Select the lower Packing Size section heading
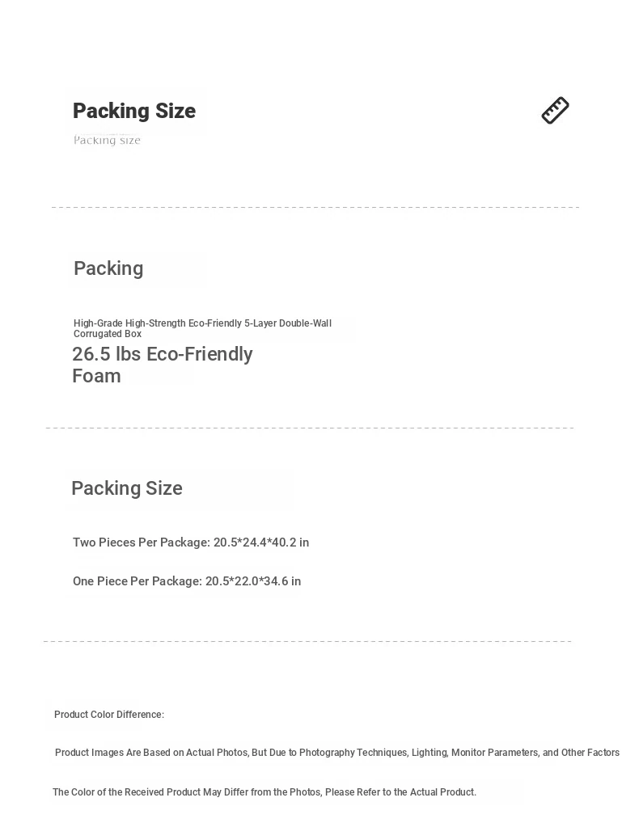This screenshot has height=840, width=639. 127,488
